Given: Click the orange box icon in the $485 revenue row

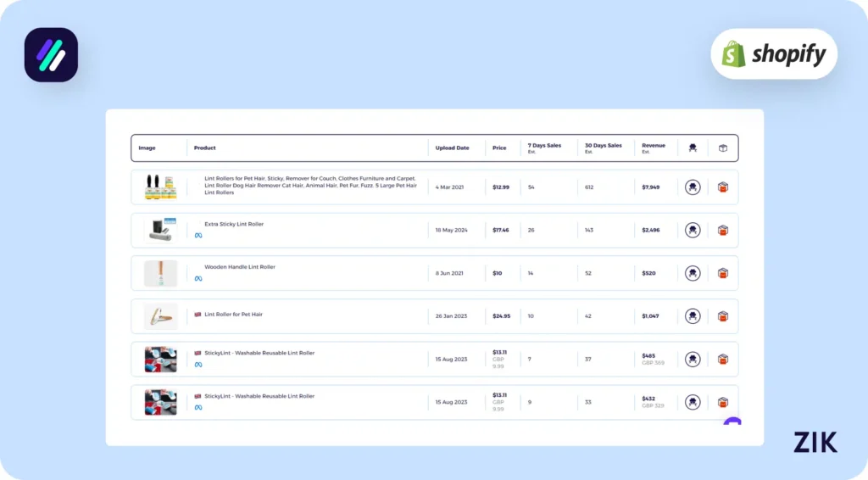Looking at the screenshot, I should 723,359.
